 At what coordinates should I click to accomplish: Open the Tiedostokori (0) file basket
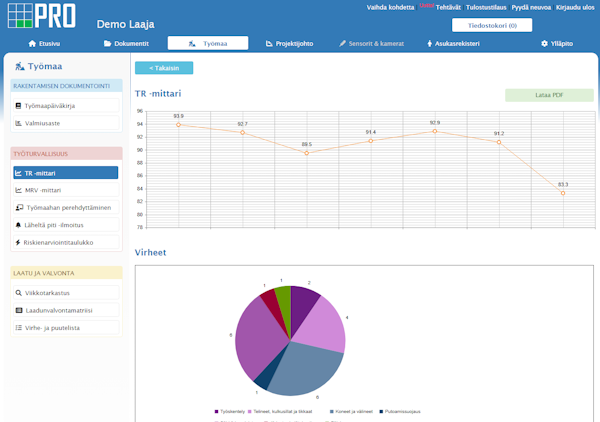(x=499, y=25)
